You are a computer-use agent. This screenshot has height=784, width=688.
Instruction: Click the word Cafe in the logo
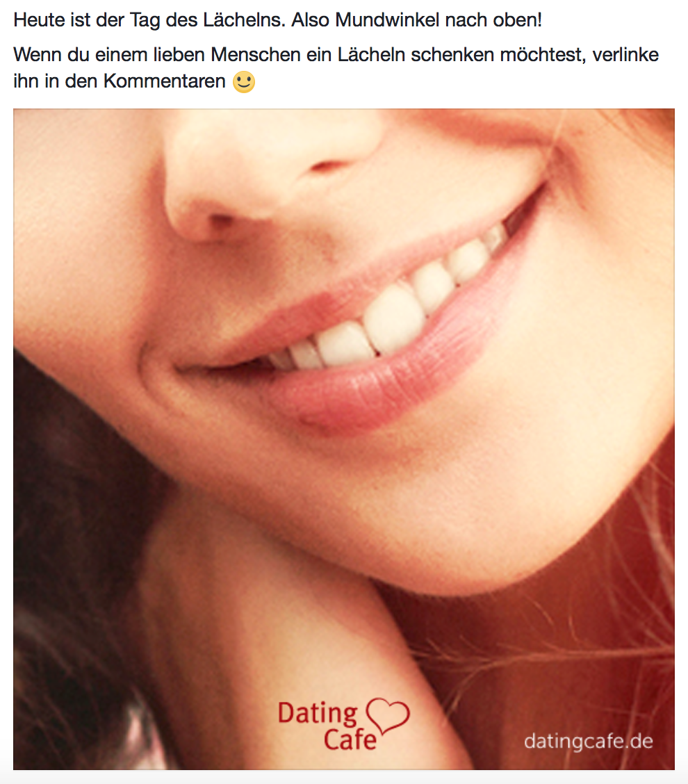point(350,740)
